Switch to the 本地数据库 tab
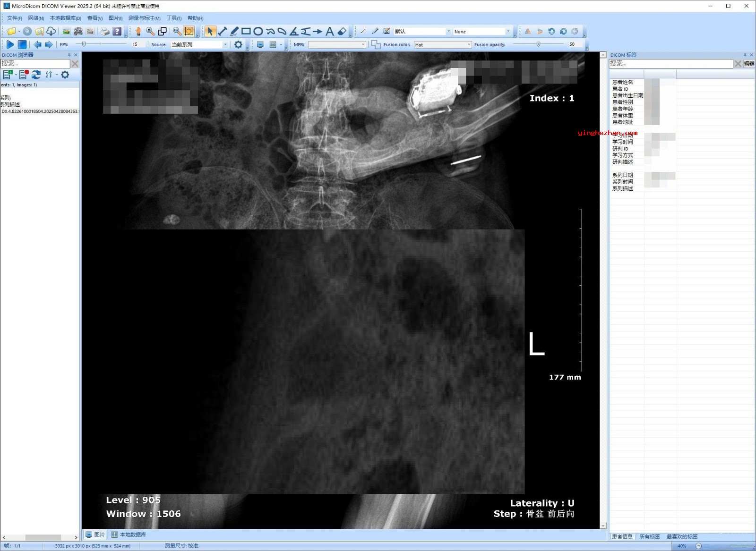This screenshot has width=756, height=551. [129, 534]
